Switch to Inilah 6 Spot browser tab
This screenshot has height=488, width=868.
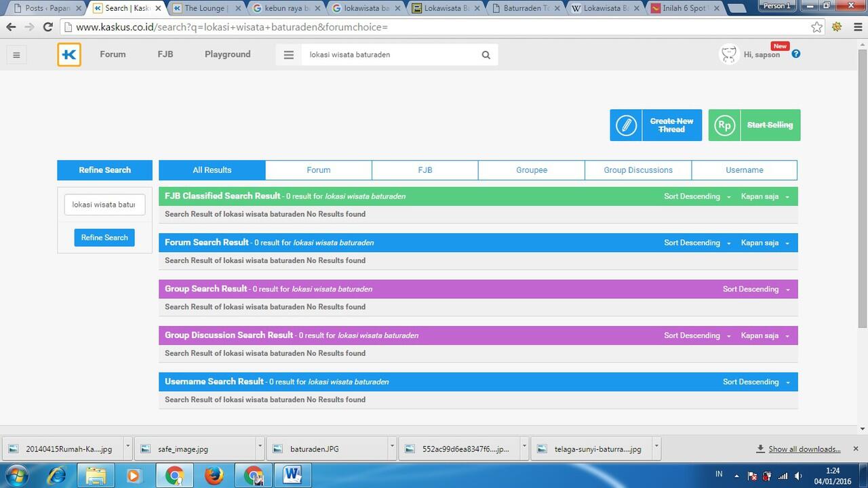(x=685, y=8)
